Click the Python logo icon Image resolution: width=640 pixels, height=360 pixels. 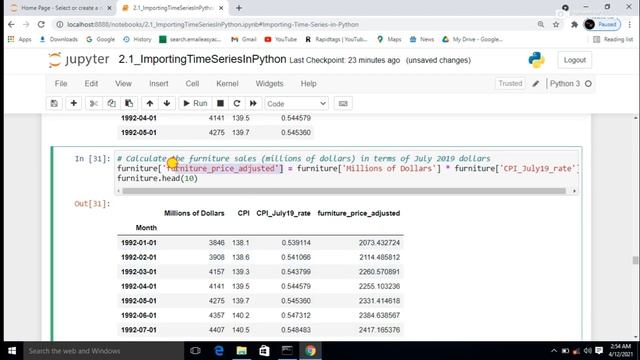coord(536,60)
